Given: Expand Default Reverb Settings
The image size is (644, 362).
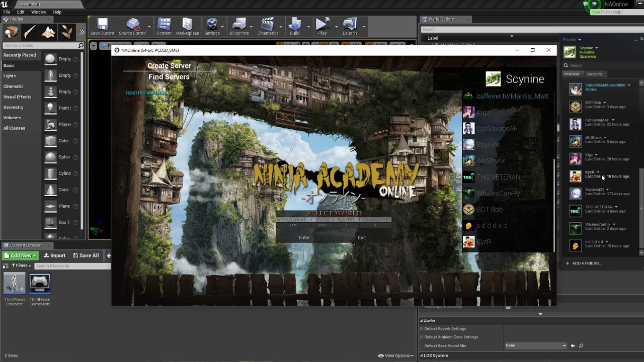Looking at the screenshot, I should (x=422, y=328).
